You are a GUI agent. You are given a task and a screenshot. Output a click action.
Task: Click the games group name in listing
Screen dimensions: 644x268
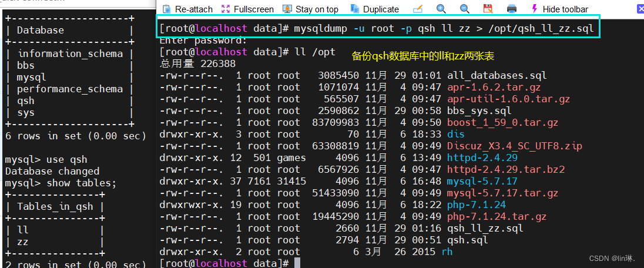click(x=291, y=158)
